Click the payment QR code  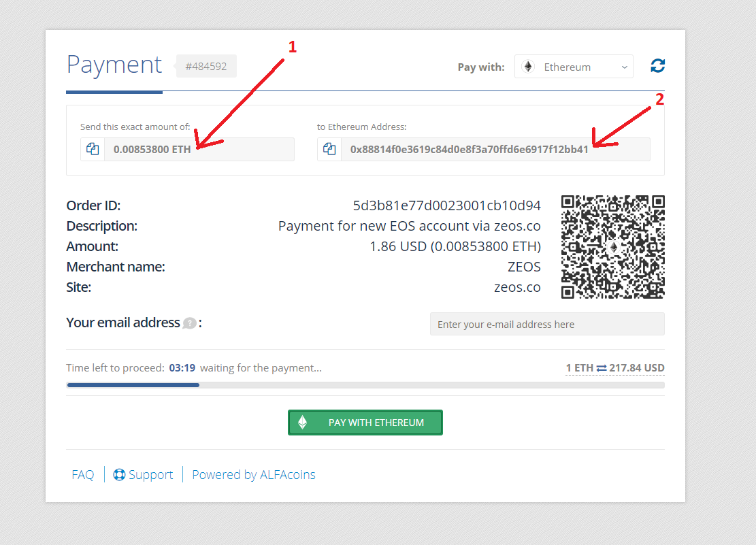pos(613,247)
